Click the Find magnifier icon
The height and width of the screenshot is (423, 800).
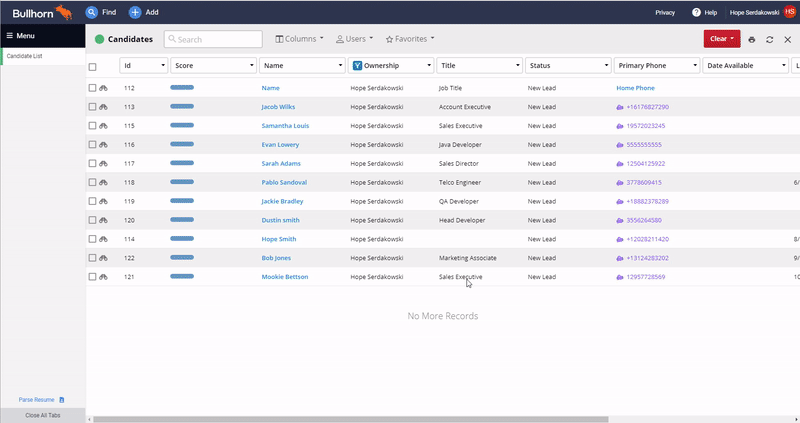pyautogui.click(x=92, y=12)
